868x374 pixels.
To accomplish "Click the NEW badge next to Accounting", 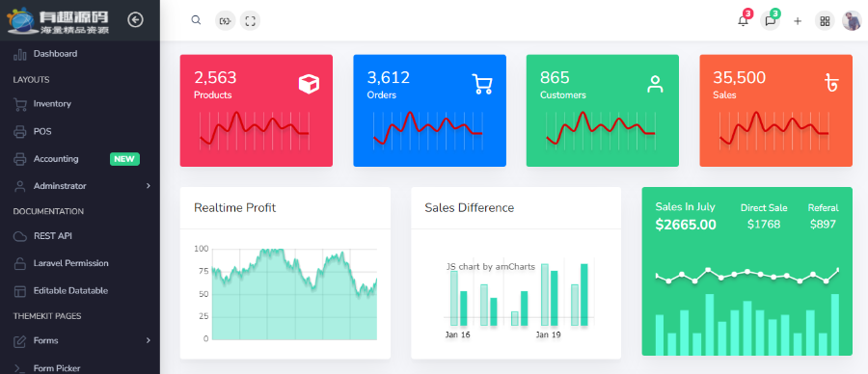I will click(x=124, y=159).
